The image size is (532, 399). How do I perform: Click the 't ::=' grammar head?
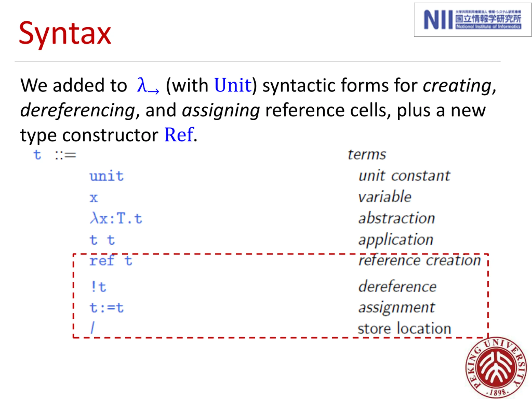pyautogui.click(x=55, y=155)
